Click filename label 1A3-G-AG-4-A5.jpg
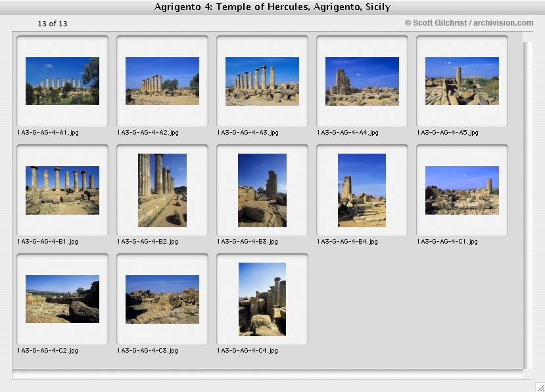The height and width of the screenshot is (392, 545). (x=448, y=133)
